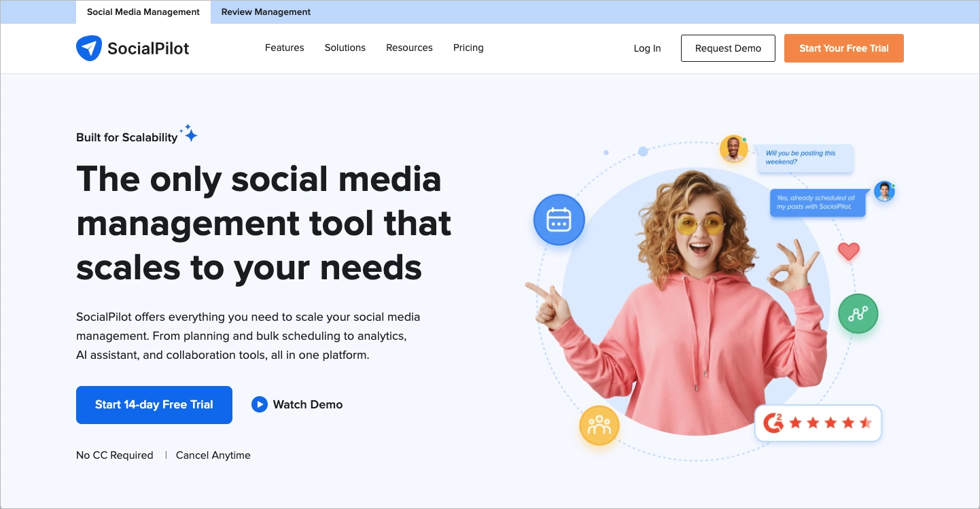
Task: Open the Solutions dropdown menu
Action: pos(345,48)
